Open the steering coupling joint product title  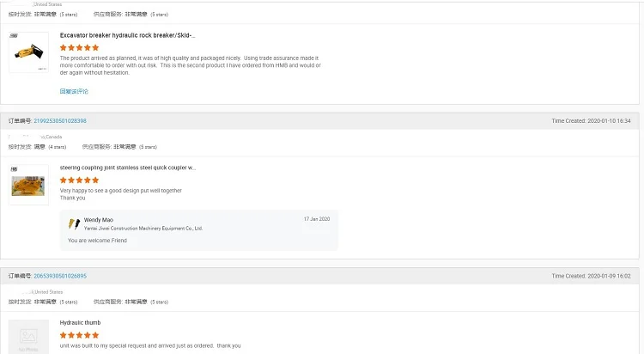(x=128, y=168)
